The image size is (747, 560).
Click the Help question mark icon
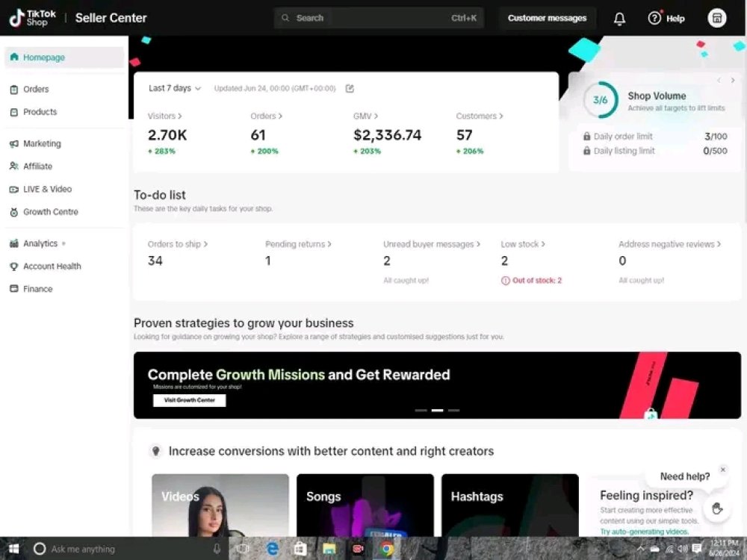click(654, 18)
